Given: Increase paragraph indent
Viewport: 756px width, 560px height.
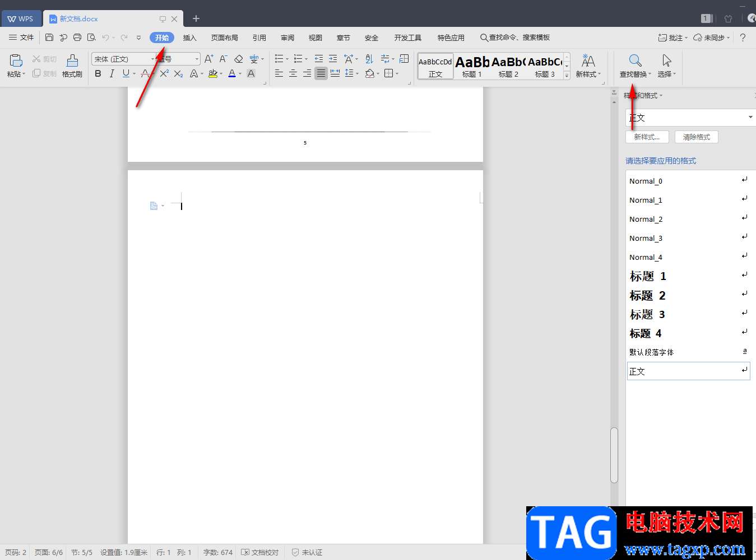Looking at the screenshot, I should tap(333, 59).
